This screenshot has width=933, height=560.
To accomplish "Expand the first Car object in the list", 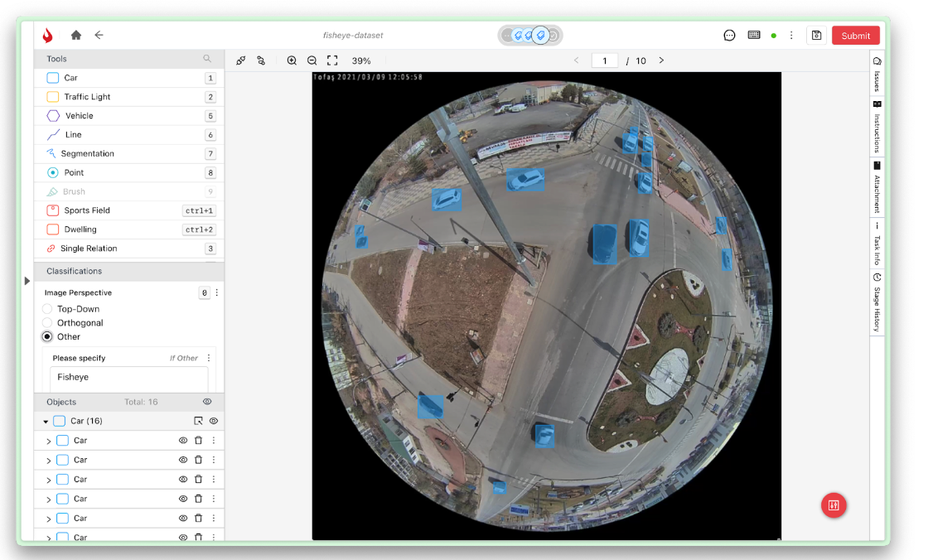I will [48, 440].
